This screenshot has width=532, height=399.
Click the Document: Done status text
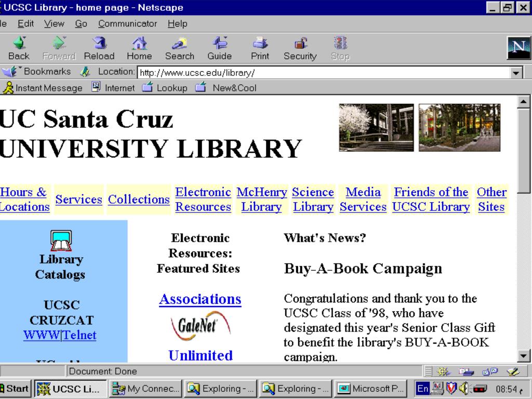coord(103,371)
